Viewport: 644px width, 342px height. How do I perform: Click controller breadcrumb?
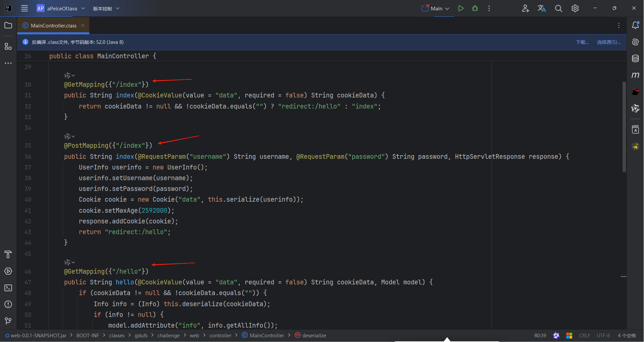(x=220, y=336)
